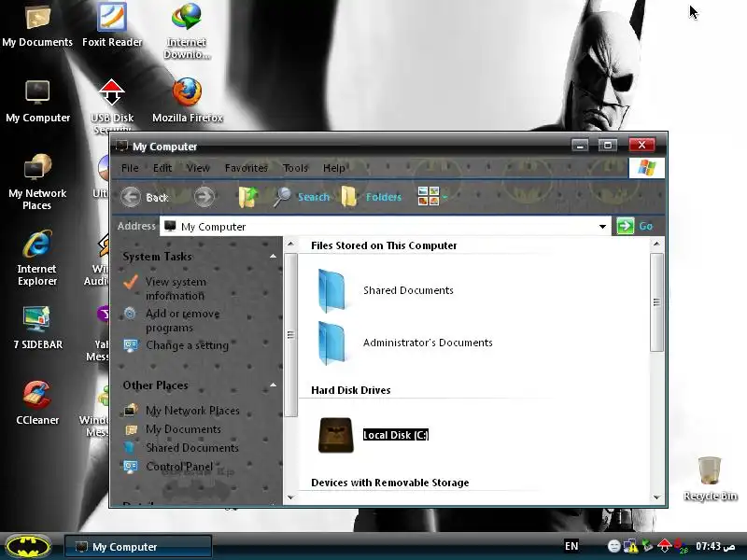Collapse the System Tasks section
The height and width of the screenshot is (560, 747).
click(x=273, y=256)
